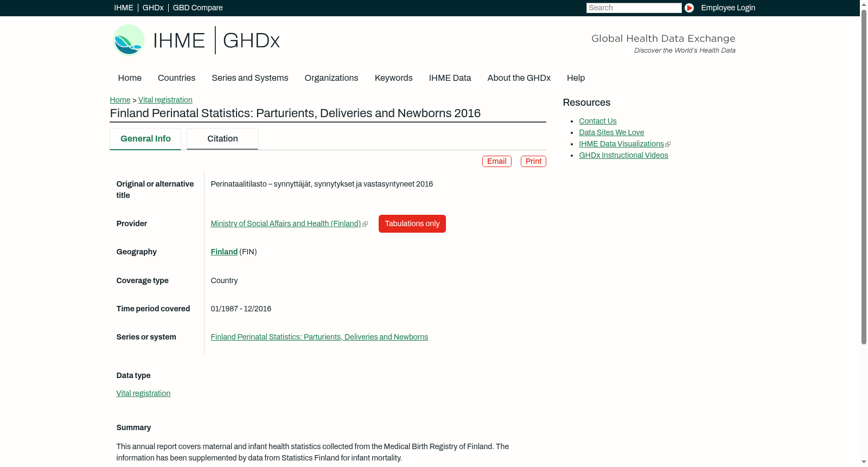Open the Countries menu item
This screenshot has height=467, width=868.
176,78
